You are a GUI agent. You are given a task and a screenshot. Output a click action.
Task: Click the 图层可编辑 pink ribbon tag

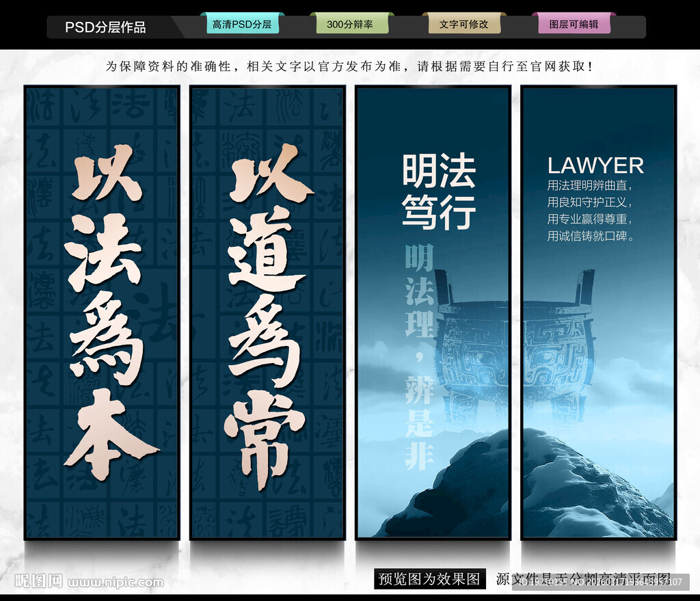(x=574, y=23)
